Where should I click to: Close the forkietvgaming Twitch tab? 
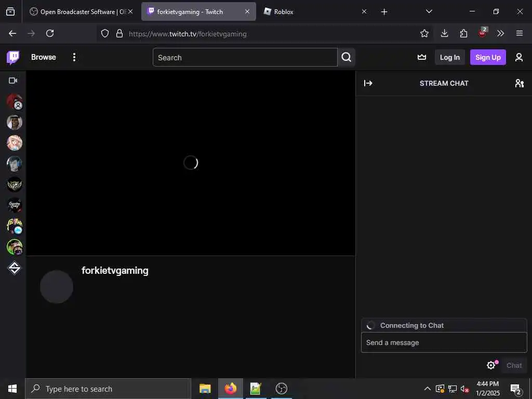coord(247,11)
